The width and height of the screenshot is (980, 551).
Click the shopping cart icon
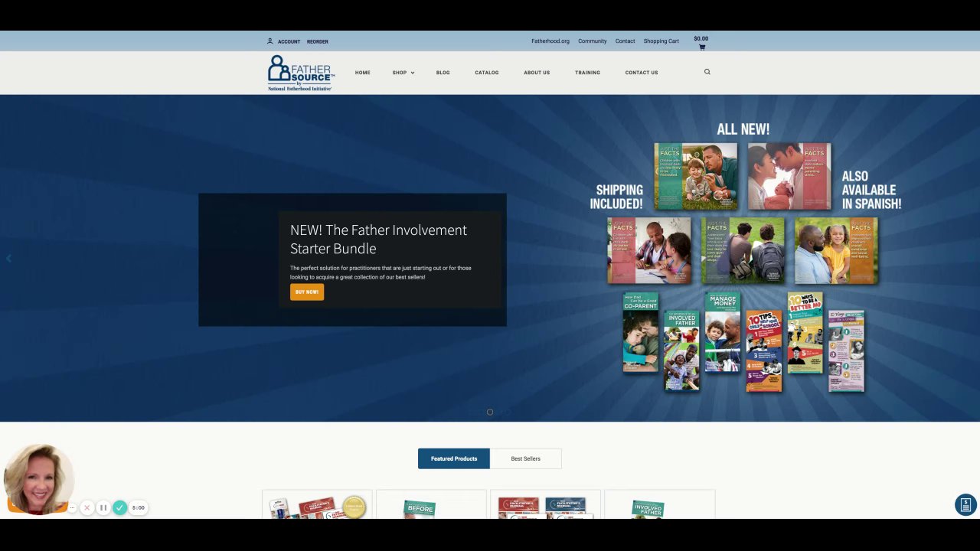click(701, 47)
